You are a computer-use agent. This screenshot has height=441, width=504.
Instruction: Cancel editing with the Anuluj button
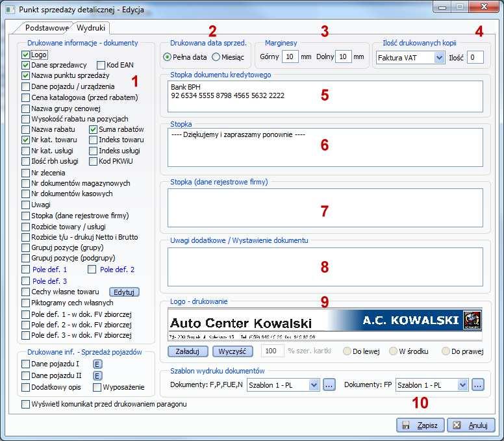pos(471,425)
